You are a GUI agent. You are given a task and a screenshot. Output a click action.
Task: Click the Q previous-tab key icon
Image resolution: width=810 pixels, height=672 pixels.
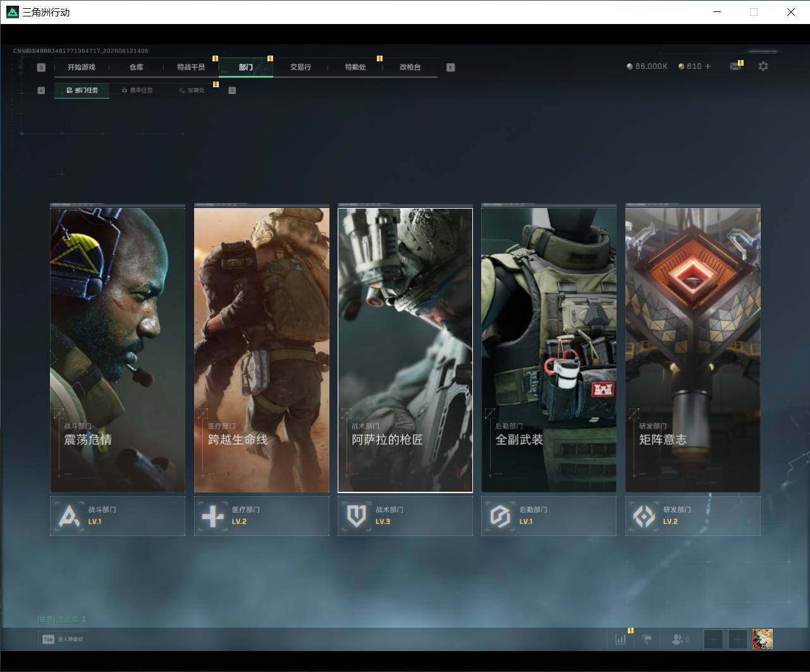41,68
